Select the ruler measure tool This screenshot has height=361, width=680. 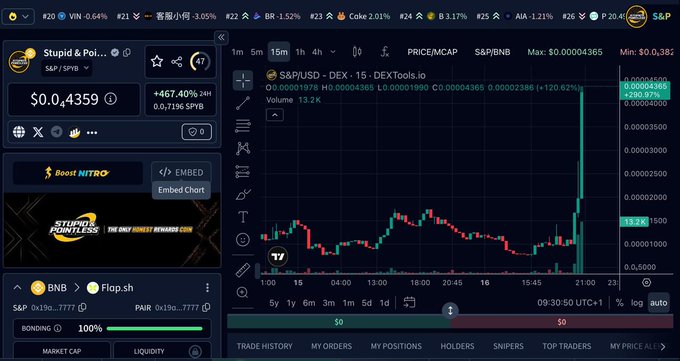coord(243,270)
